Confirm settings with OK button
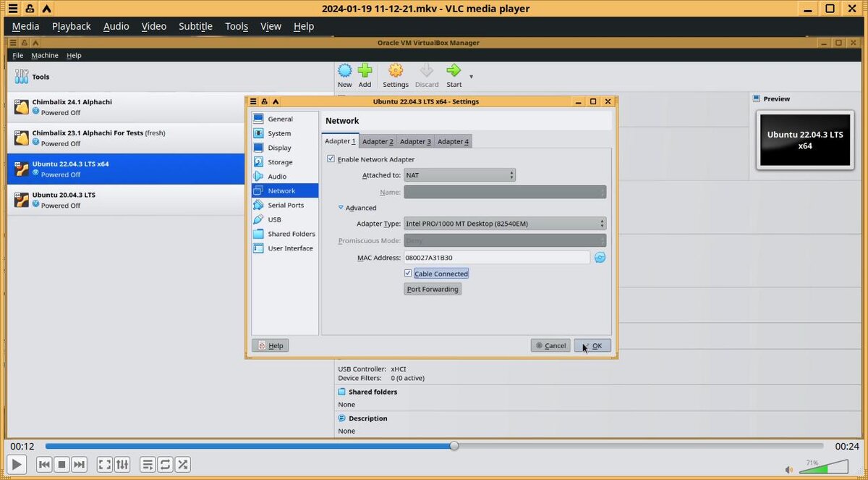The image size is (868, 480). click(x=592, y=345)
